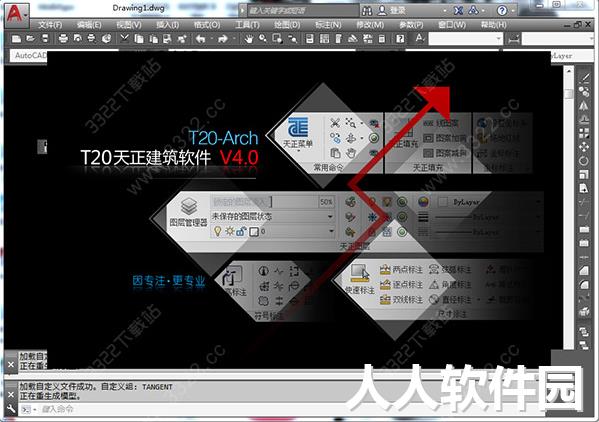Click the Help question mark on toolbar

click(400, 39)
